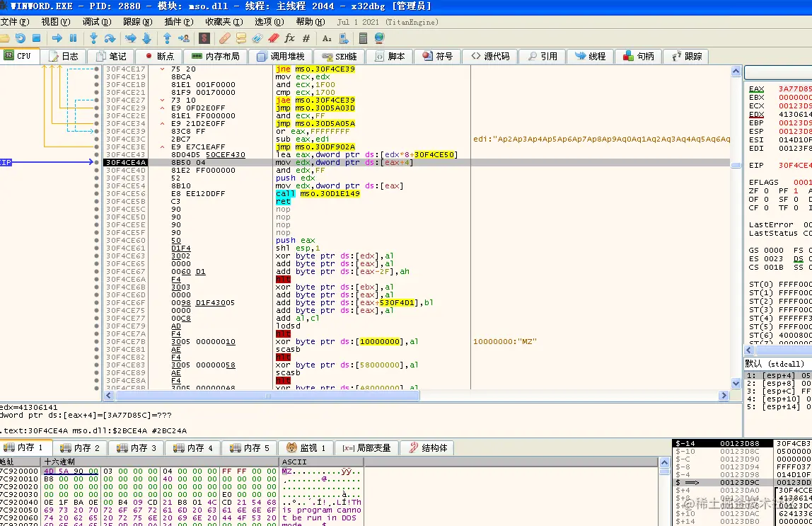This screenshot has height=526, width=812.
Task: Click the globe update-check icon
Action: (379, 38)
